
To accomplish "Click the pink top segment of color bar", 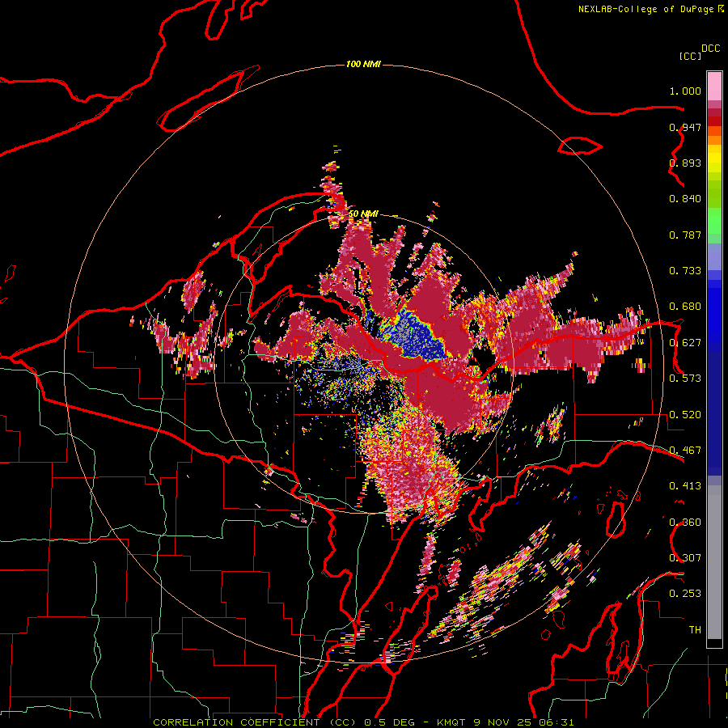I will pyautogui.click(x=714, y=86).
